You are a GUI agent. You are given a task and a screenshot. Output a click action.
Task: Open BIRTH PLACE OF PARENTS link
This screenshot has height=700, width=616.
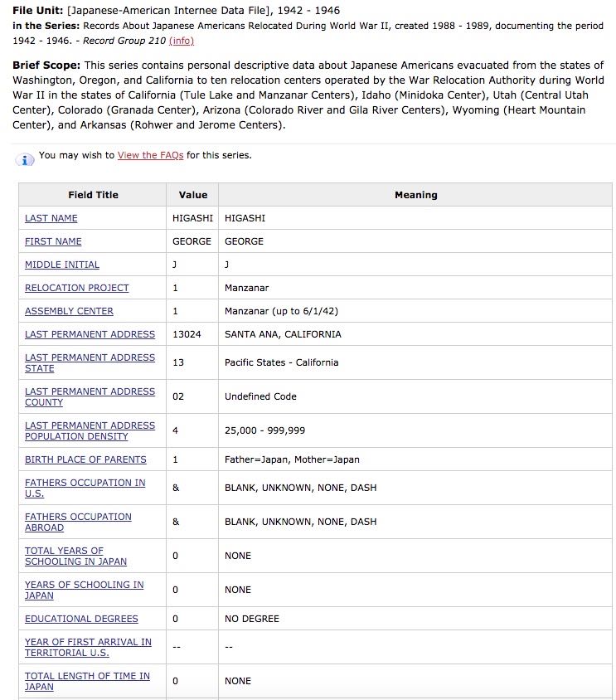(x=85, y=459)
